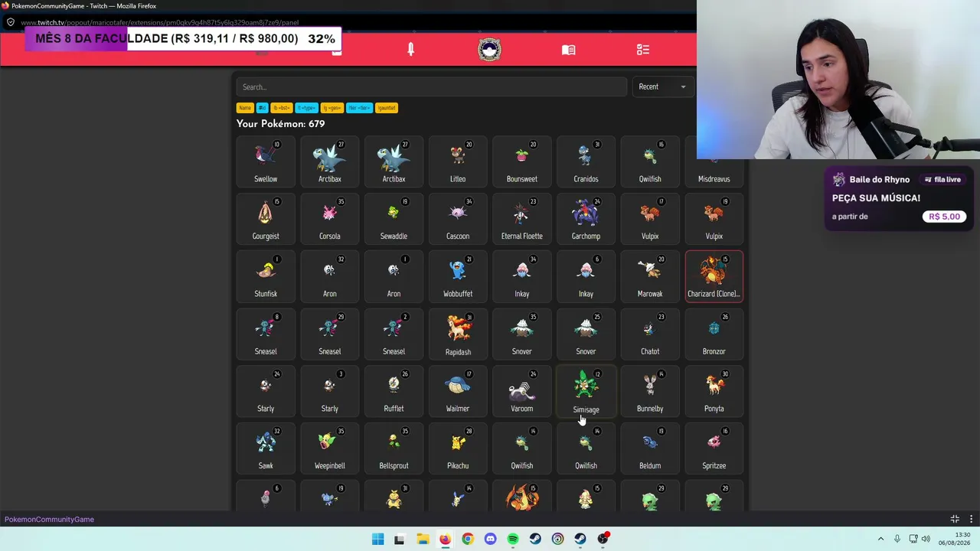
Task: Select the Cascoon Pokémon
Action: (458, 220)
